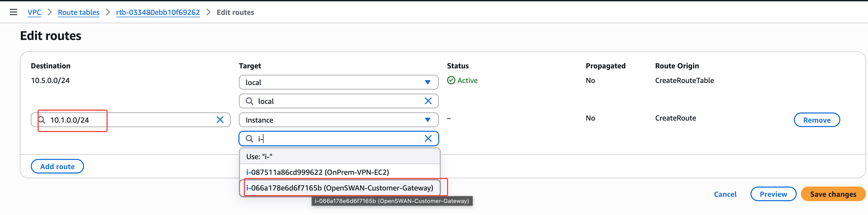Click the search icon in local target field
Screen dimensions: 868x215
pyautogui.click(x=249, y=101)
